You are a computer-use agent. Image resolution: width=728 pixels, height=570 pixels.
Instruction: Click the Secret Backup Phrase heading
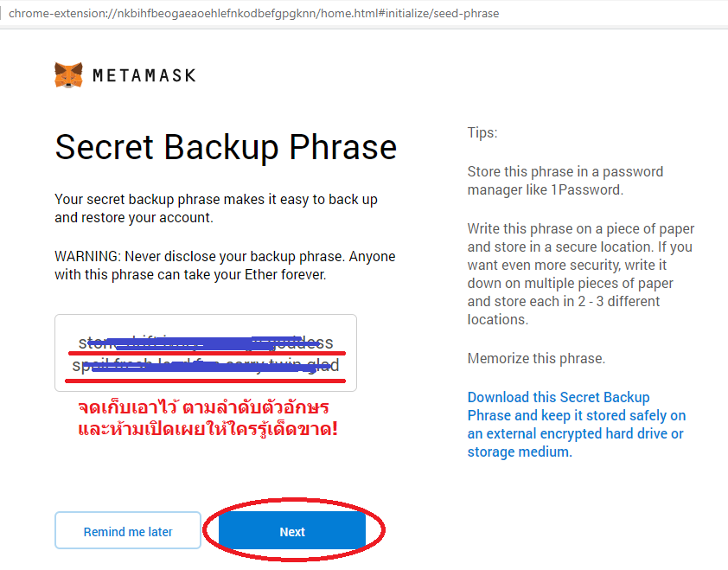click(226, 147)
